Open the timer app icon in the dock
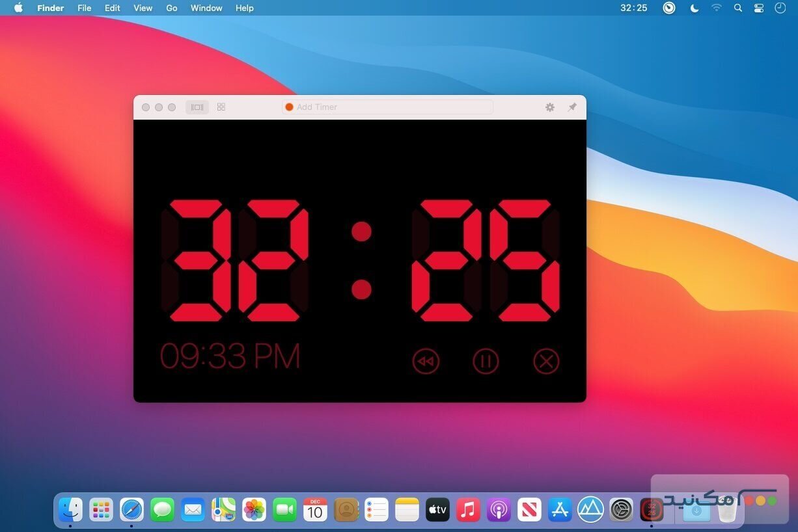Screen dimensions: 798x532 (651, 510)
